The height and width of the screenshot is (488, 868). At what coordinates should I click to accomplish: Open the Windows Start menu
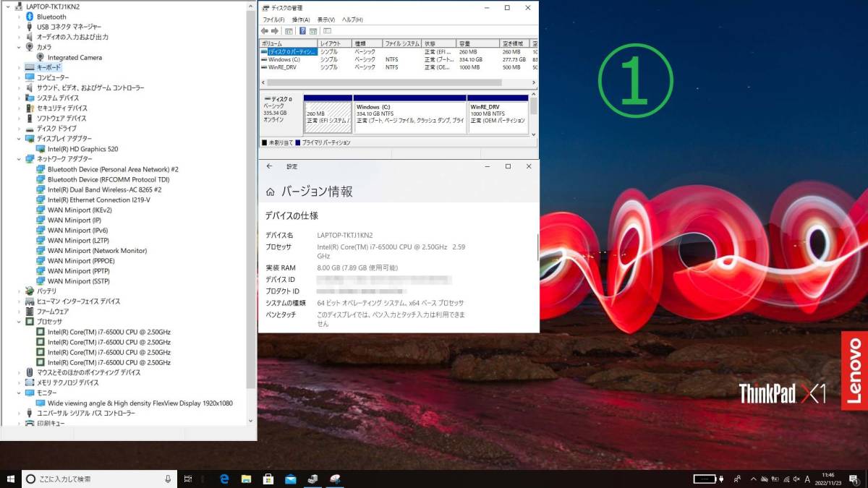tap(11, 479)
